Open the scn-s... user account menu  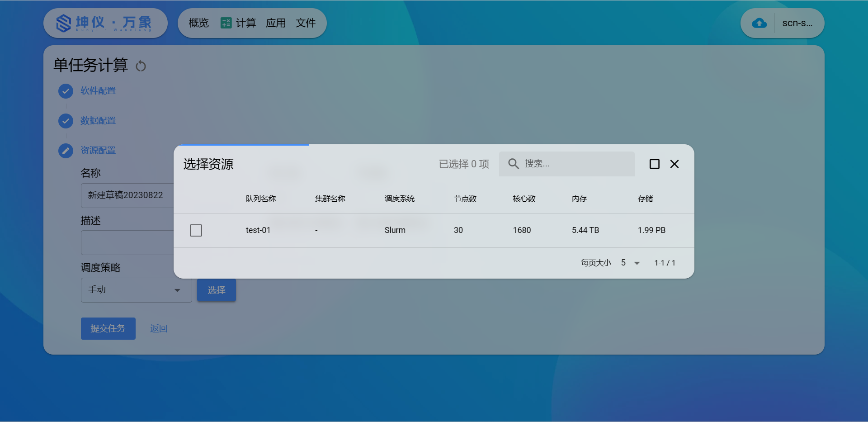coord(797,23)
